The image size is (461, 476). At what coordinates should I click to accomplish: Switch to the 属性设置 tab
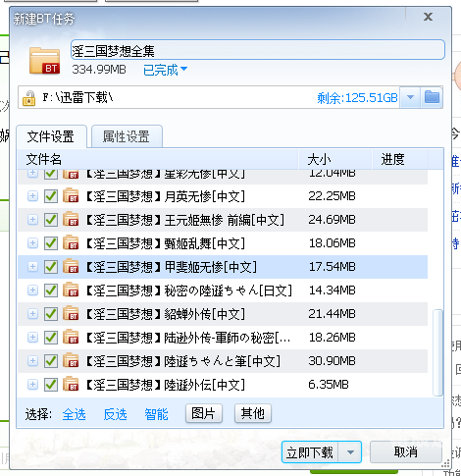[127, 136]
